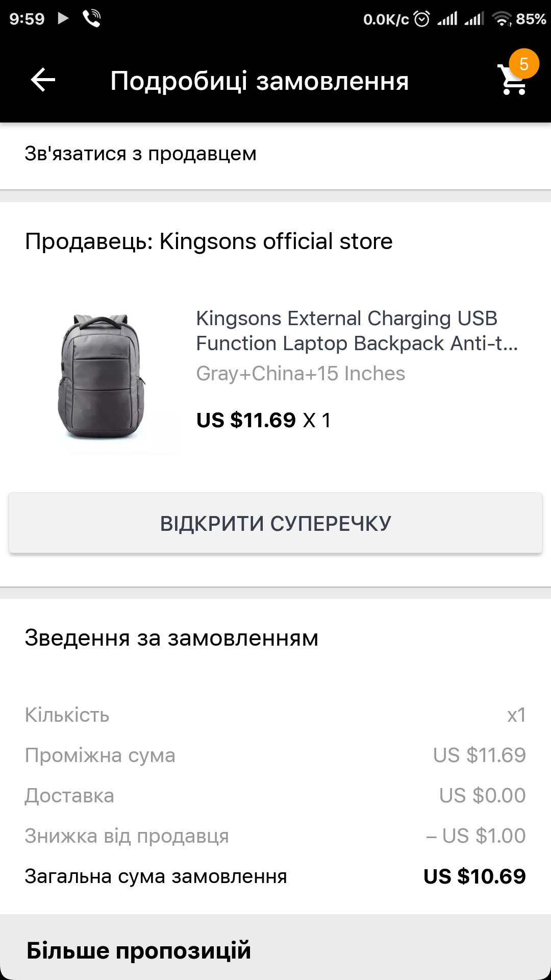Tap the alarm clock status icon
This screenshot has height=980, width=551.
(x=422, y=19)
